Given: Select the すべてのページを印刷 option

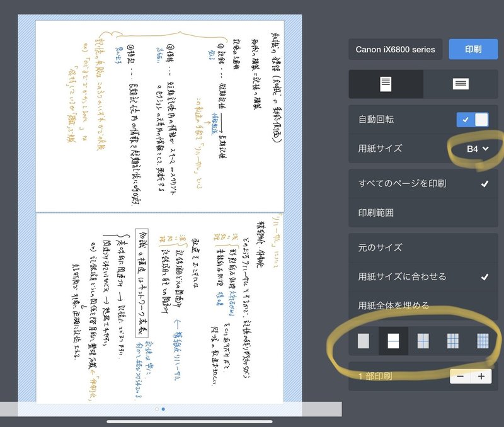Looking at the screenshot, I should 423,183.
